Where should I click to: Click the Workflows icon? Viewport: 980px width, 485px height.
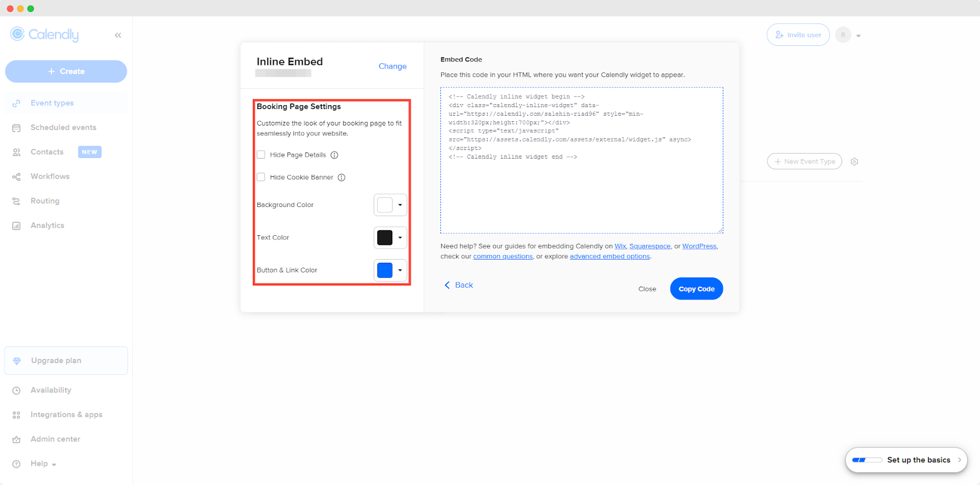coord(17,176)
